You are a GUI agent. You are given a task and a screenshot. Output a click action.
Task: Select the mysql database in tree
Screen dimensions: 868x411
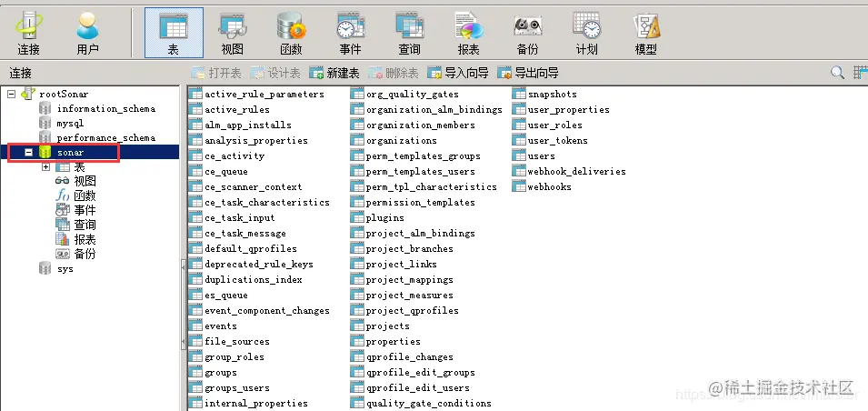[70, 123]
